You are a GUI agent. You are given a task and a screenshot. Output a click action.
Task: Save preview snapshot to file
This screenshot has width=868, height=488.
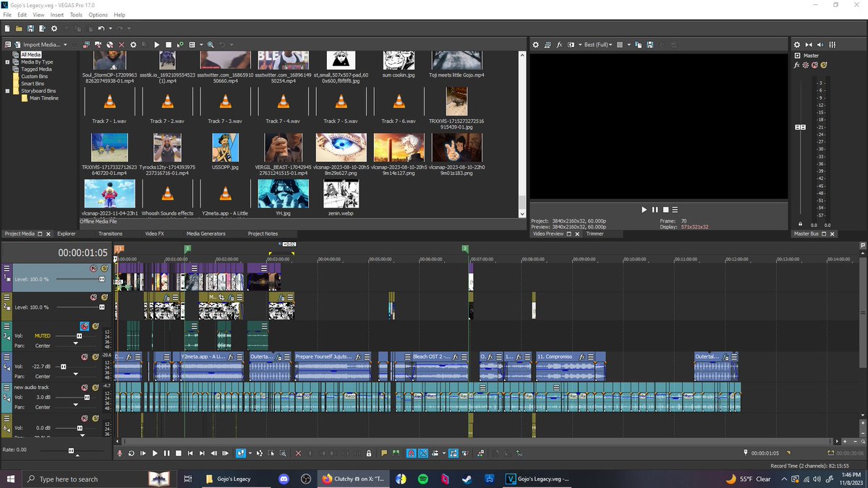[x=650, y=45]
